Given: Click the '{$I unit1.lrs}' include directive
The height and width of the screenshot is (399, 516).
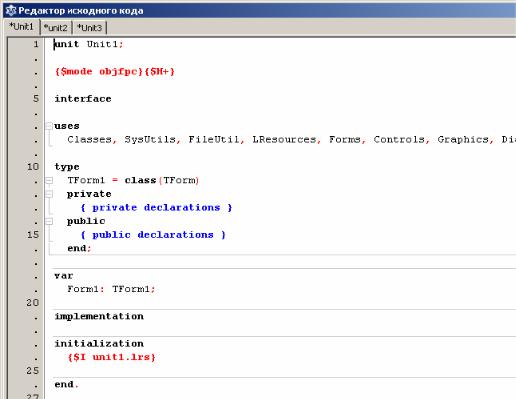Looking at the screenshot, I should pos(111,357).
